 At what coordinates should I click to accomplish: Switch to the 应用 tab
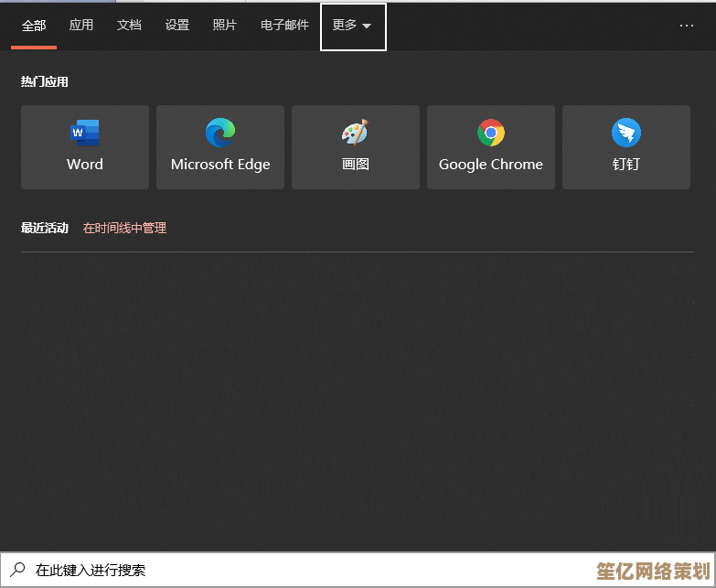click(x=81, y=26)
